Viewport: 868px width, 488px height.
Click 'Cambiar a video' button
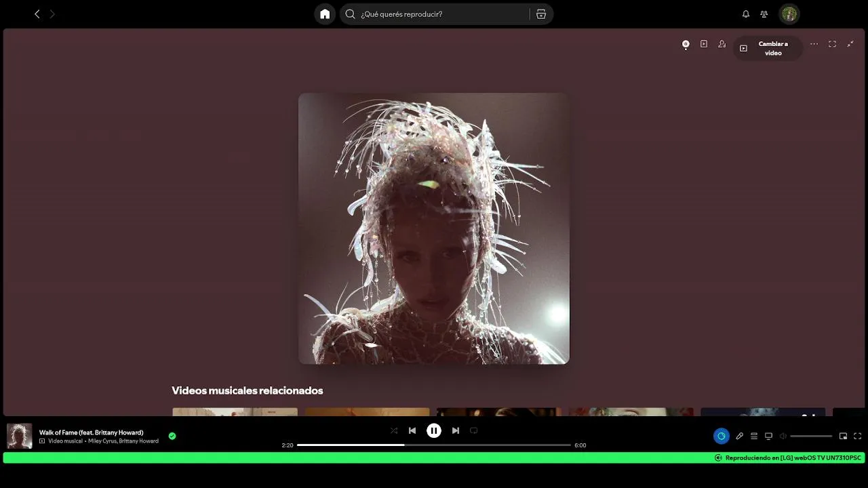(768, 48)
